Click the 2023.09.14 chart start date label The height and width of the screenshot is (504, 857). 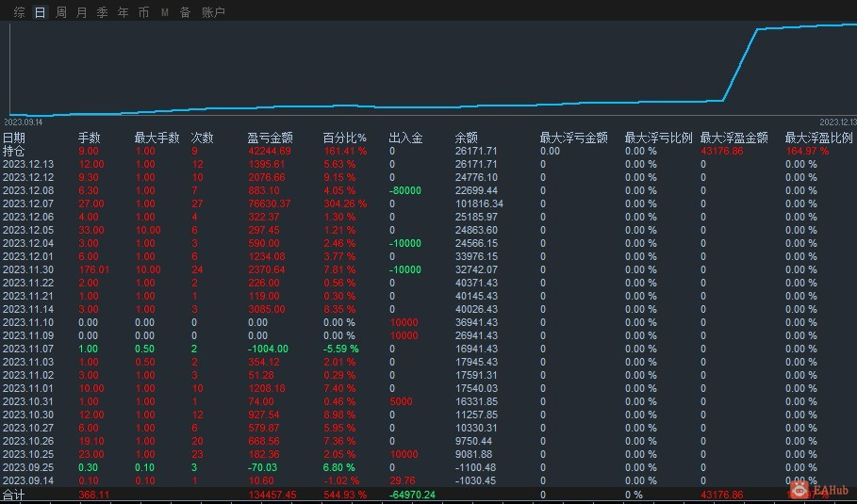click(23, 122)
